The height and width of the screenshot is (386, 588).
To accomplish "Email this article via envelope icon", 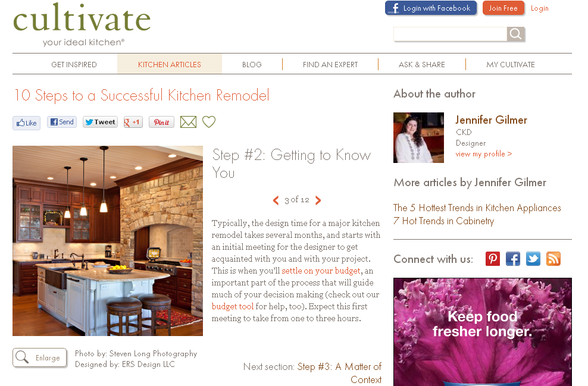I will point(188,122).
